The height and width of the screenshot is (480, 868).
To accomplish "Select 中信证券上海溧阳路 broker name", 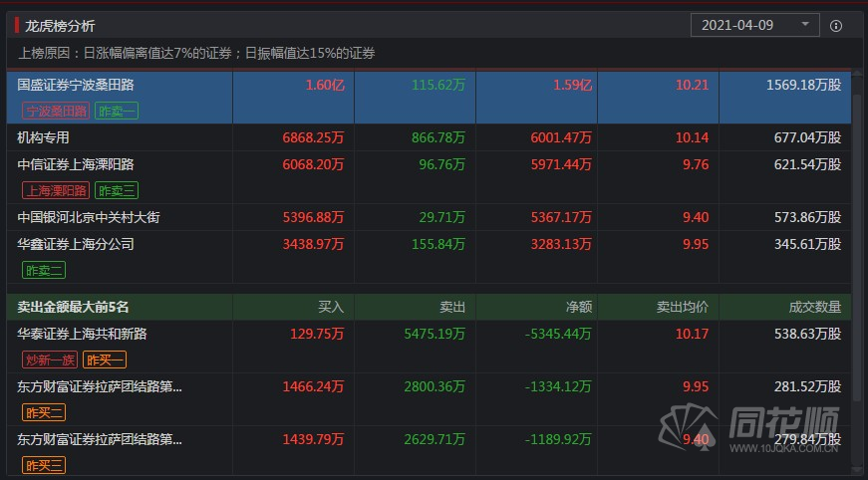I will tap(76, 164).
